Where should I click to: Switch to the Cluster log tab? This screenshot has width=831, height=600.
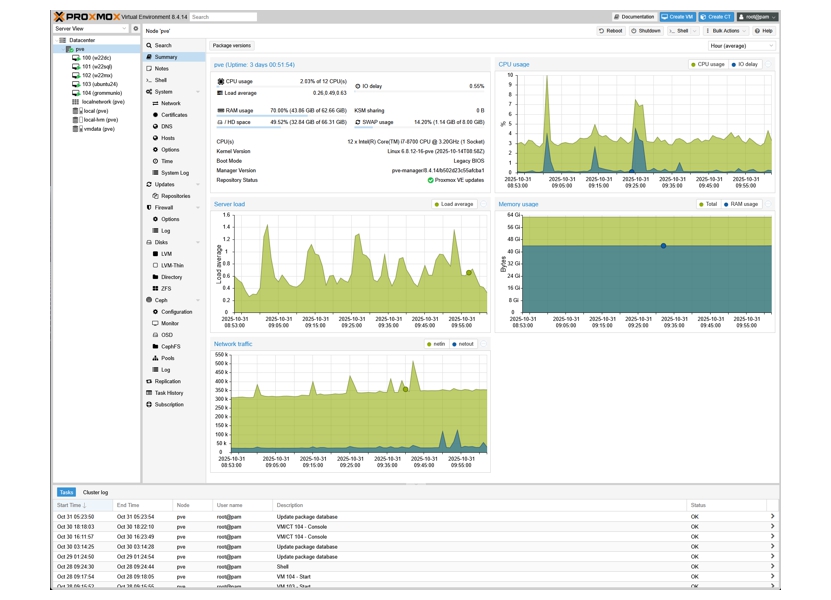pos(95,492)
